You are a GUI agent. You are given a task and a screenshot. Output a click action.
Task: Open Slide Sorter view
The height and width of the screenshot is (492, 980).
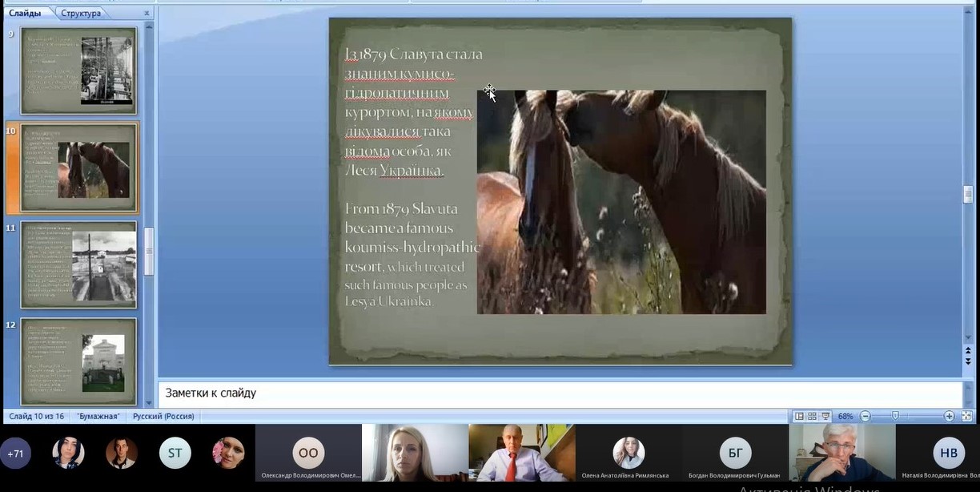[812, 417]
